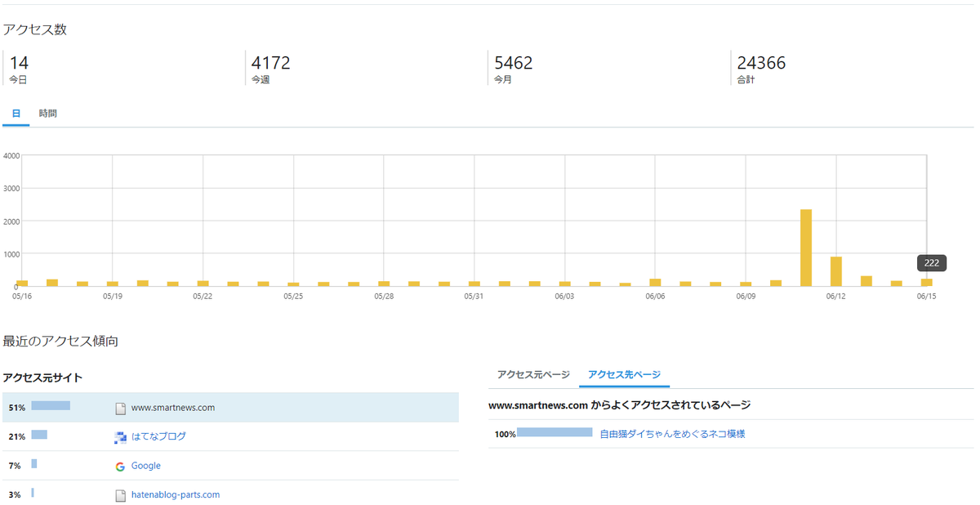Screen dimensions: 980x505
Task: Click the 05/16 date label
Action: 22,297
